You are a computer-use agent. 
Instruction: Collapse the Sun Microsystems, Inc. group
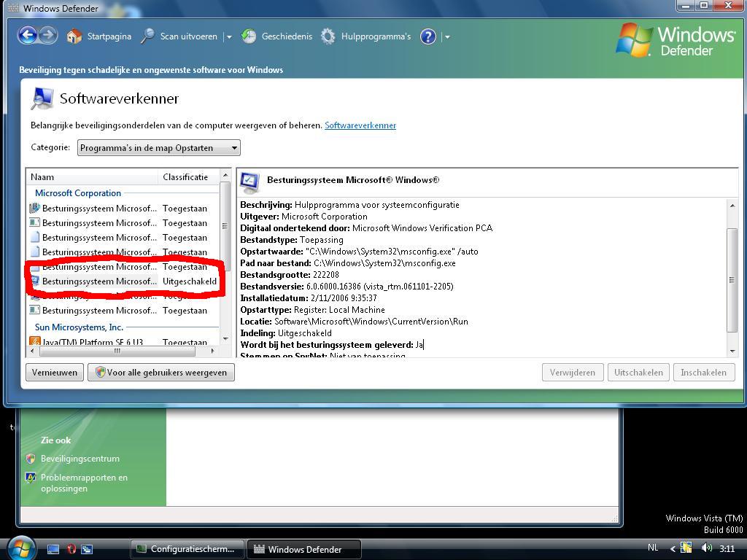[79, 327]
